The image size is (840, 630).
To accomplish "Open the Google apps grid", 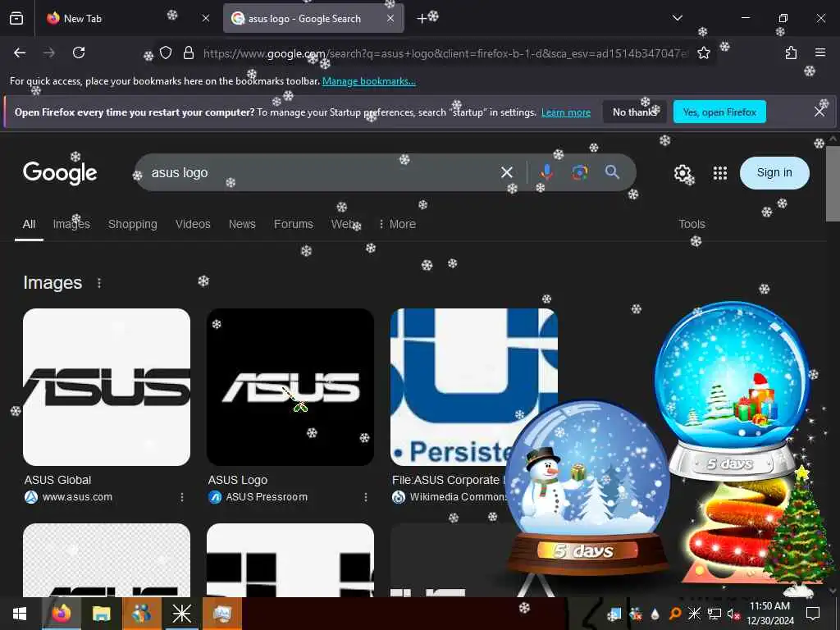I will (x=720, y=172).
